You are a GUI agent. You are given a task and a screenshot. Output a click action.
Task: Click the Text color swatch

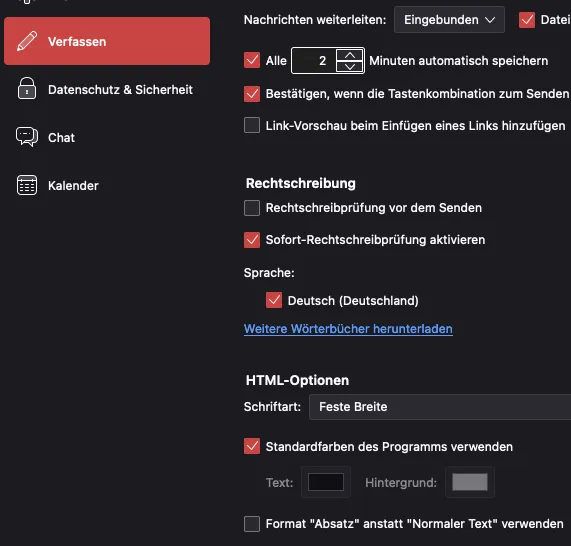click(x=326, y=482)
